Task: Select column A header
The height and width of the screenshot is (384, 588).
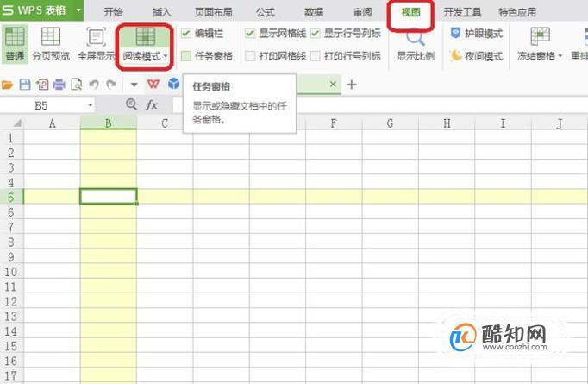Action: [x=52, y=123]
